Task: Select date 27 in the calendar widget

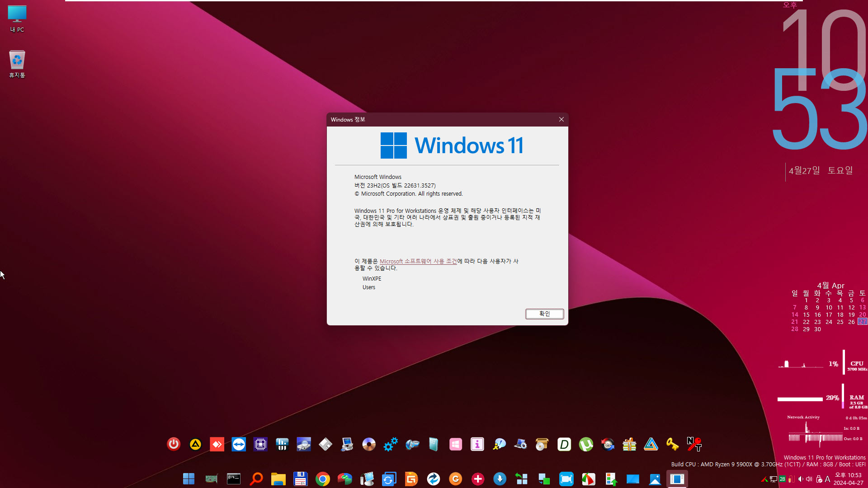Action: coord(862,322)
